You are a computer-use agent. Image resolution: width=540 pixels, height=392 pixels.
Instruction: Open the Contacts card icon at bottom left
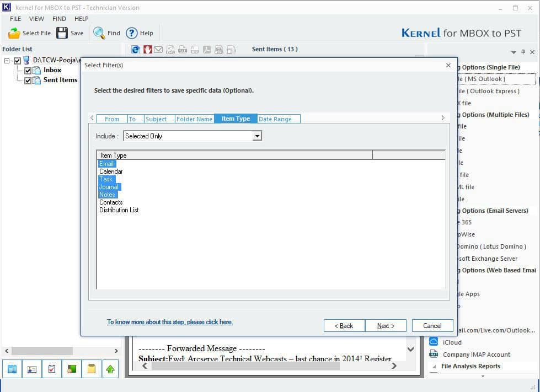(31, 369)
